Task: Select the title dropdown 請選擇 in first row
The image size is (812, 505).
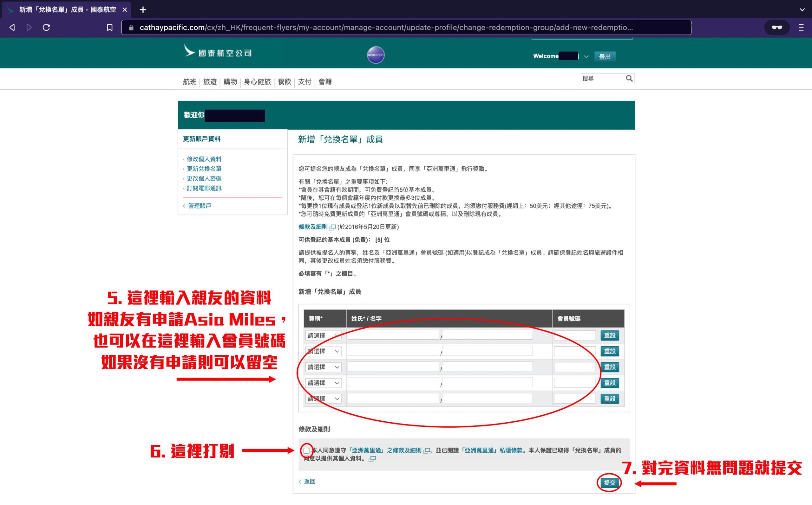Action: [320, 335]
